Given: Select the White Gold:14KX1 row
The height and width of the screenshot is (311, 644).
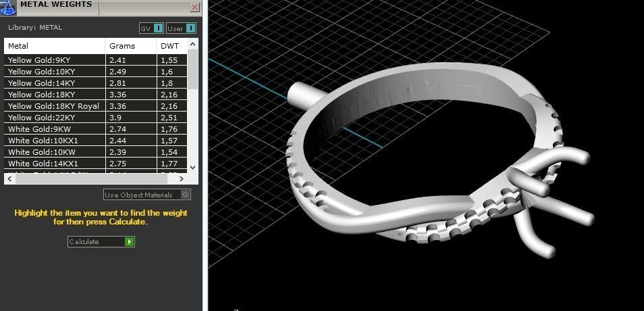Looking at the screenshot, I should click(x=96, y=164).
